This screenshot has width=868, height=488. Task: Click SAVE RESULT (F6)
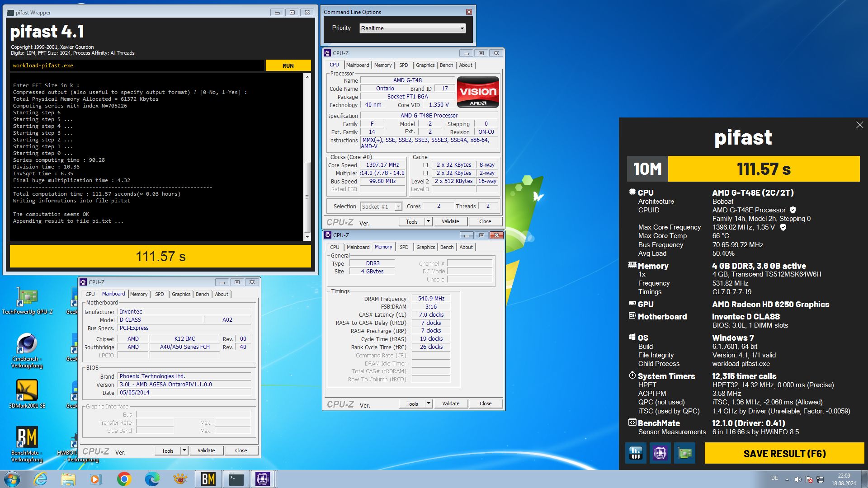point(784,453)
